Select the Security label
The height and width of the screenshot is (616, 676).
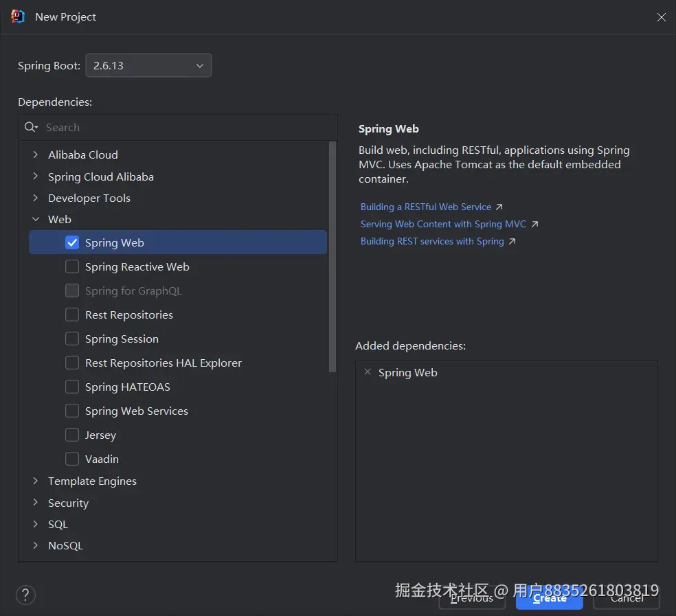coord(68,503)
